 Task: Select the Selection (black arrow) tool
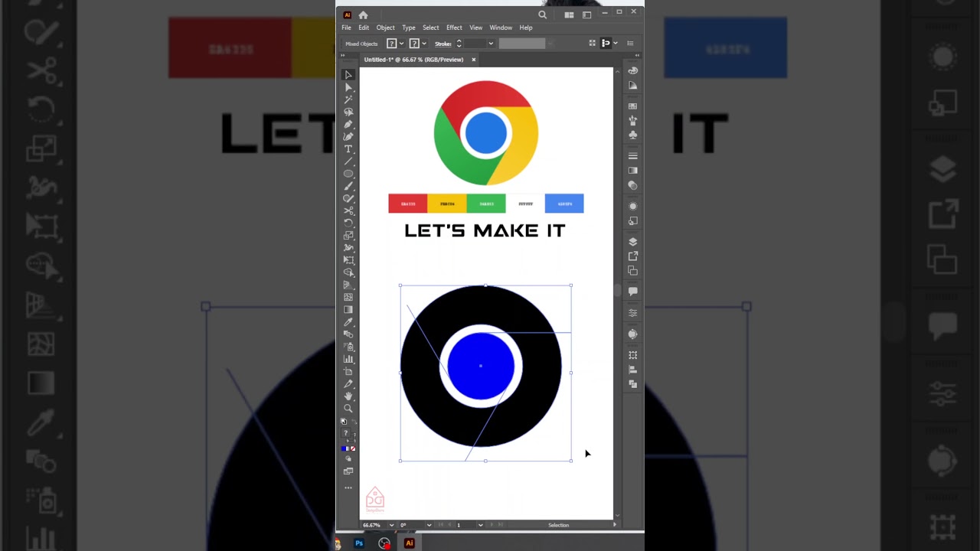pyautogui.click(x=348, y=75)
